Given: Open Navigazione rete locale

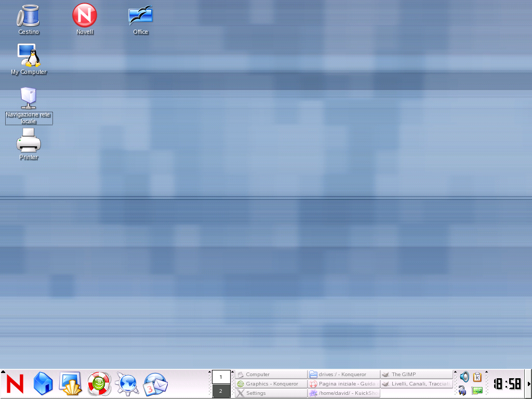Looking at the screenshot, I should click(29, 100).
